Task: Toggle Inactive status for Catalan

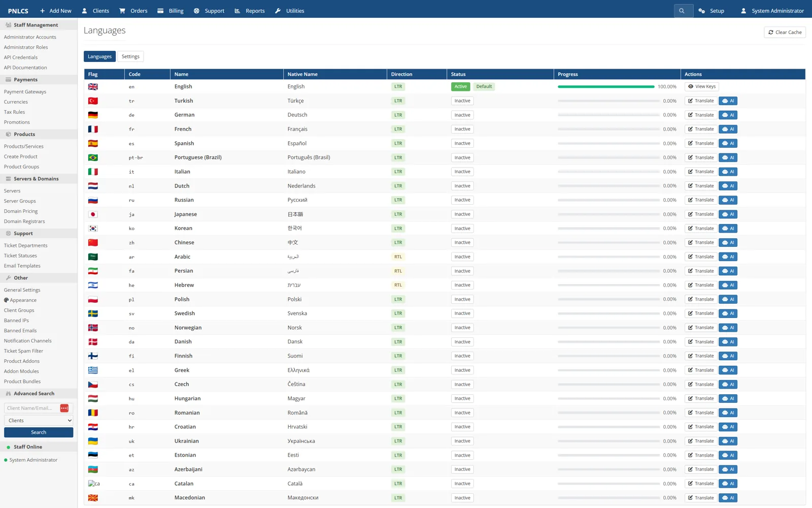Action: click(462, 484)
